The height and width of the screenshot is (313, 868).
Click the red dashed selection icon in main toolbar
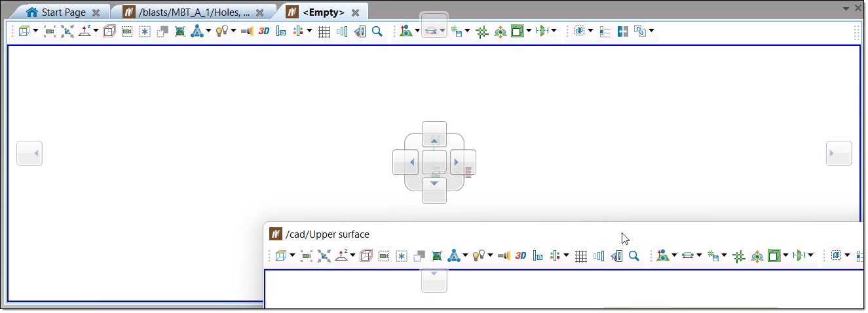[x=579, y=31]
